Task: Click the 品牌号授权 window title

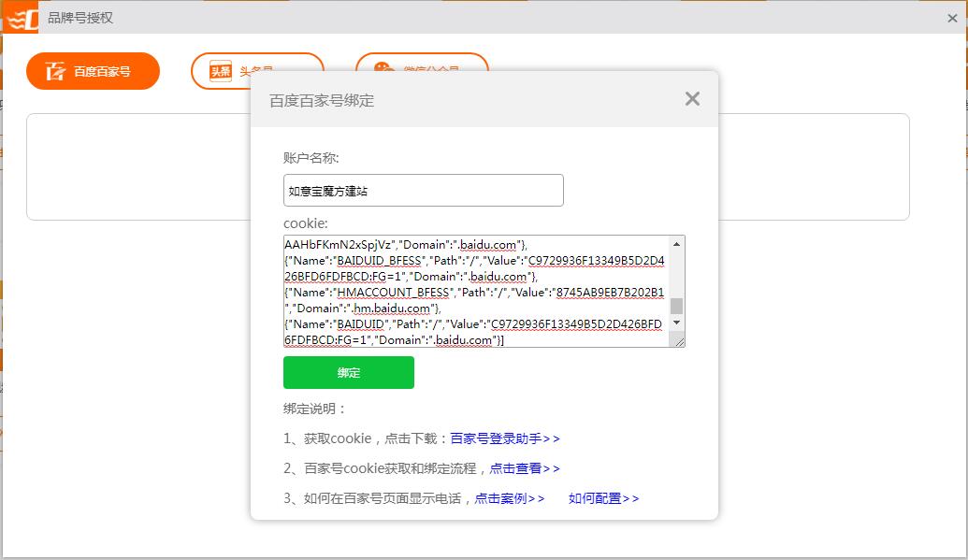Action: tap(80, 18)
